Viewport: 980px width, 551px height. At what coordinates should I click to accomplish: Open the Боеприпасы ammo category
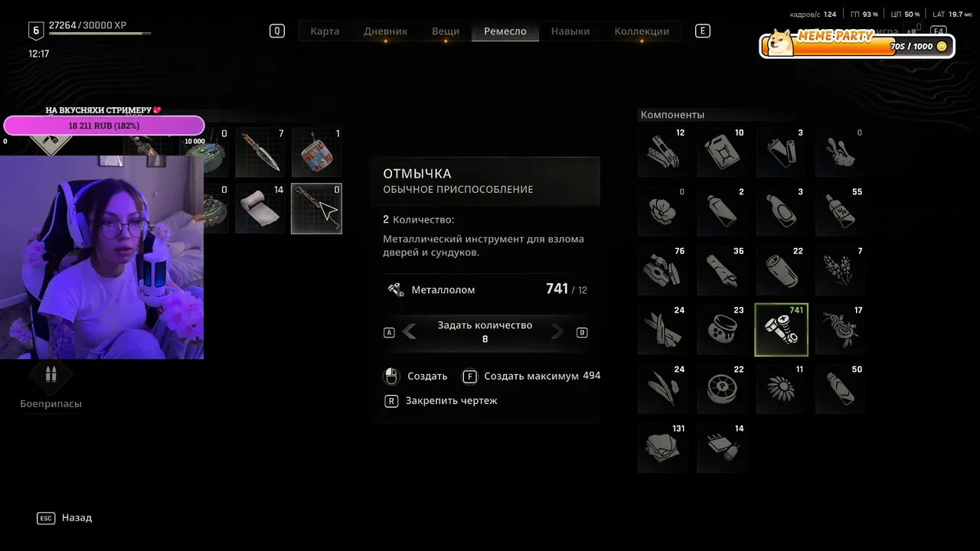(x=51, y=385)
